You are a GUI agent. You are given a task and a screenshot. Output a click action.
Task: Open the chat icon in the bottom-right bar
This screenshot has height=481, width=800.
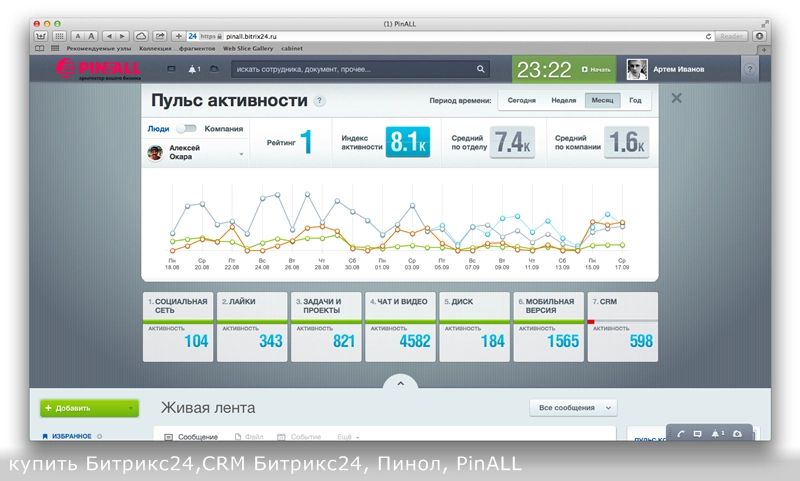tap(697, 434)
